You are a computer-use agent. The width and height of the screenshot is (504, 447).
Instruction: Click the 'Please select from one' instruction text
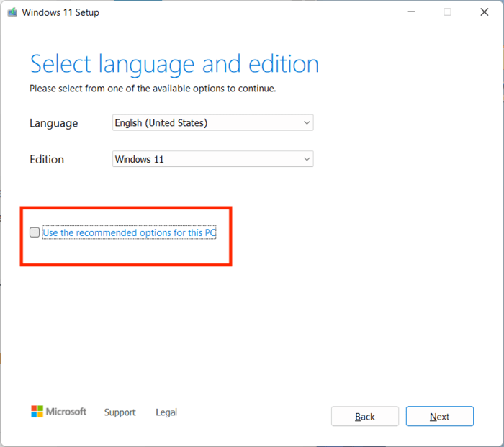tap(153, 89)
